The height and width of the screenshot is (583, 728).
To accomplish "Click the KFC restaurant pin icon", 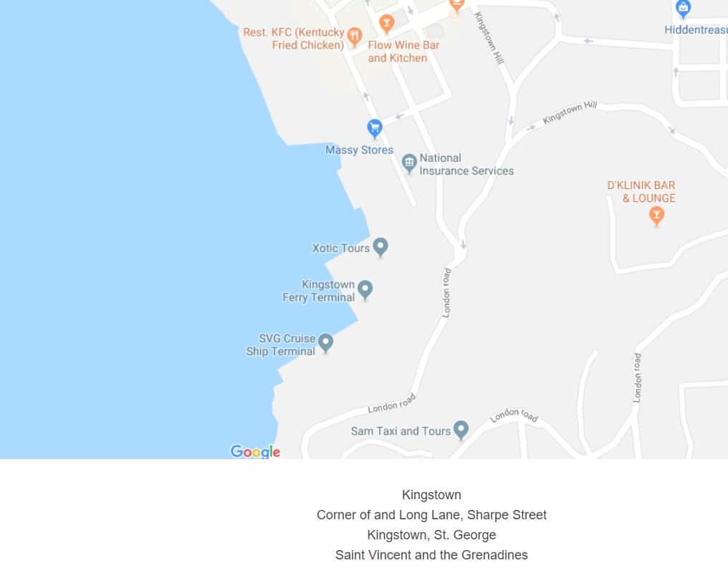I will [355, 37].
